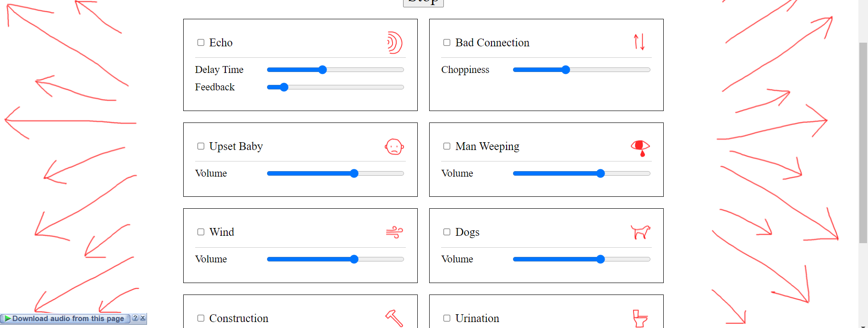Check the Upset Baby checkbox
The image size is (868, 328).
[x=201, y=146]
